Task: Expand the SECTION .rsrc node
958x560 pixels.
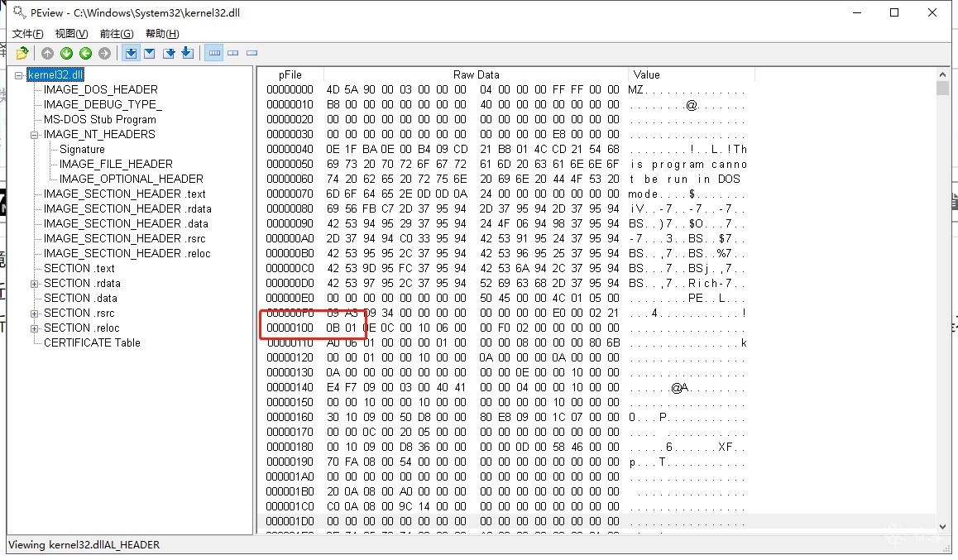Action: click(34, 314)
